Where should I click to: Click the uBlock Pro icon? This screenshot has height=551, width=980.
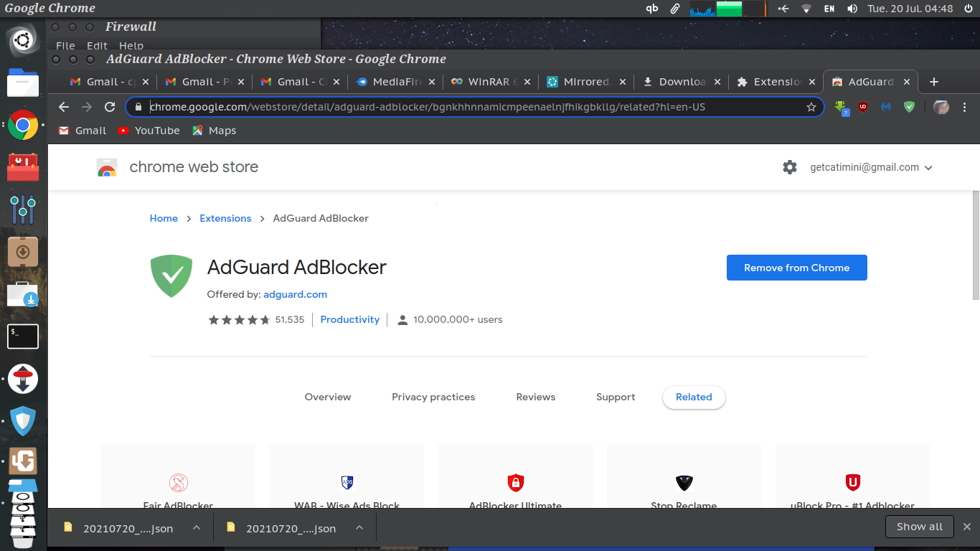[x=853, y=482]
